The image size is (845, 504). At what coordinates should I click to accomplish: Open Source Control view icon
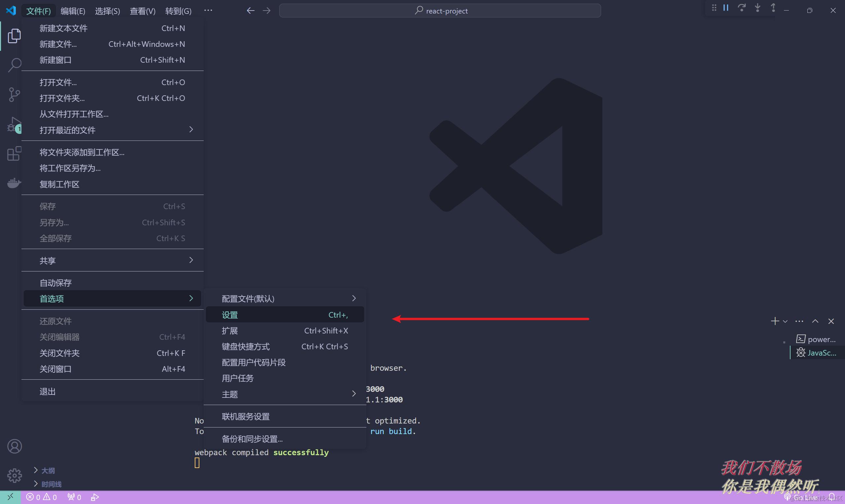[14, 94]
